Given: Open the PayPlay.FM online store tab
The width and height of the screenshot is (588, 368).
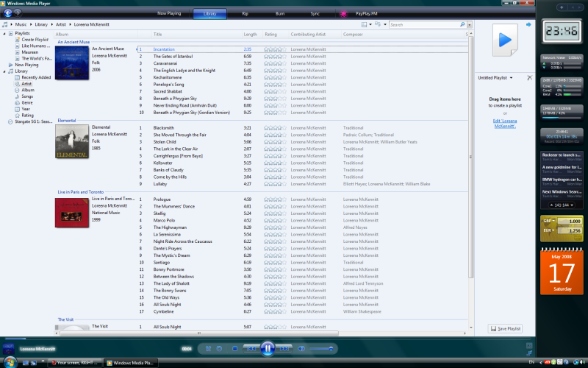Looking at the screenshot, I should pos(366,13).
